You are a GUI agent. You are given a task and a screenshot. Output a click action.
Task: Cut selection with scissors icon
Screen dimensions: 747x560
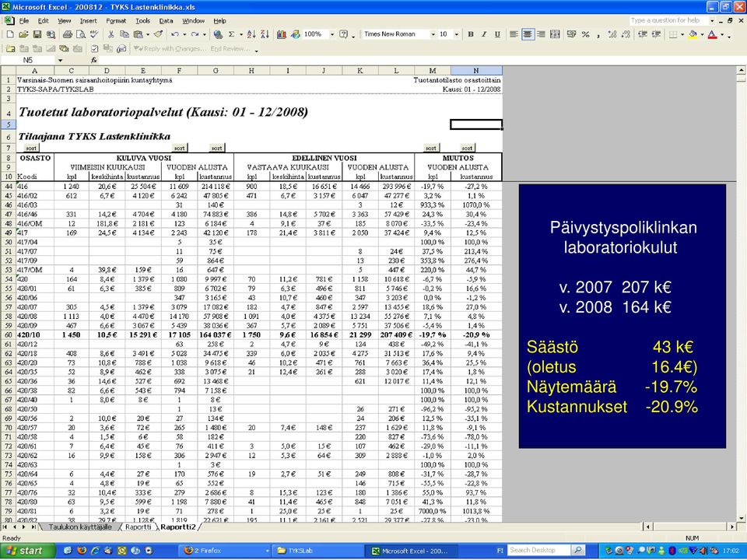(111, 34)
